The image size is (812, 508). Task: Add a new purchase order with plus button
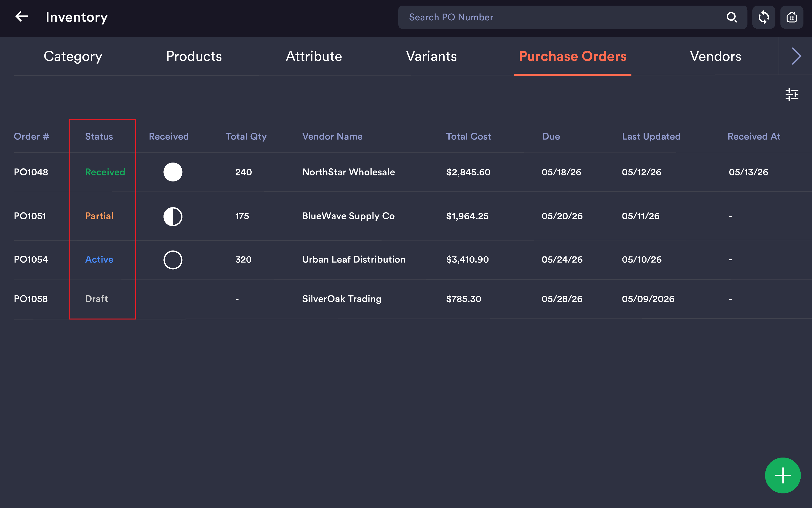782,475
